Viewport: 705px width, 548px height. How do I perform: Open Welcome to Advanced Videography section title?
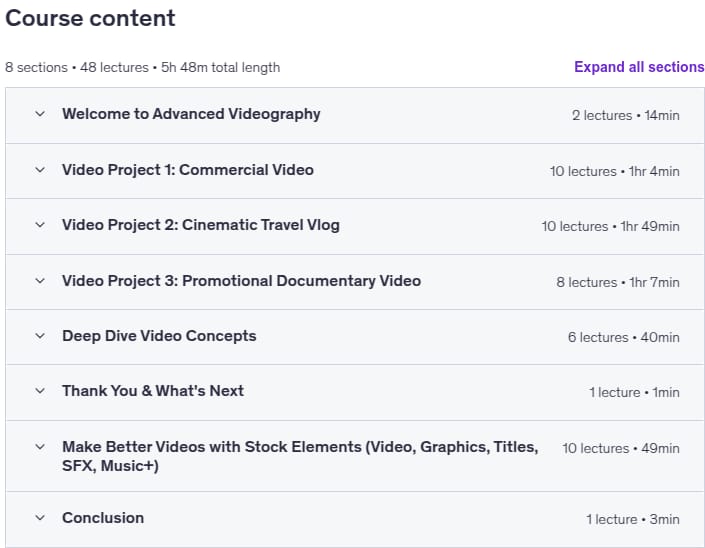191,114
